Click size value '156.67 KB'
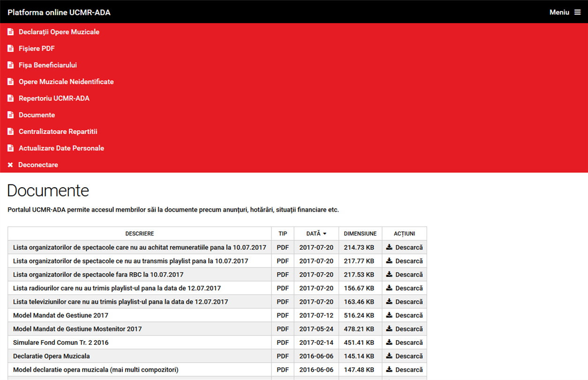The width and height of the screenshot is (588, 380). pos(360,288)
